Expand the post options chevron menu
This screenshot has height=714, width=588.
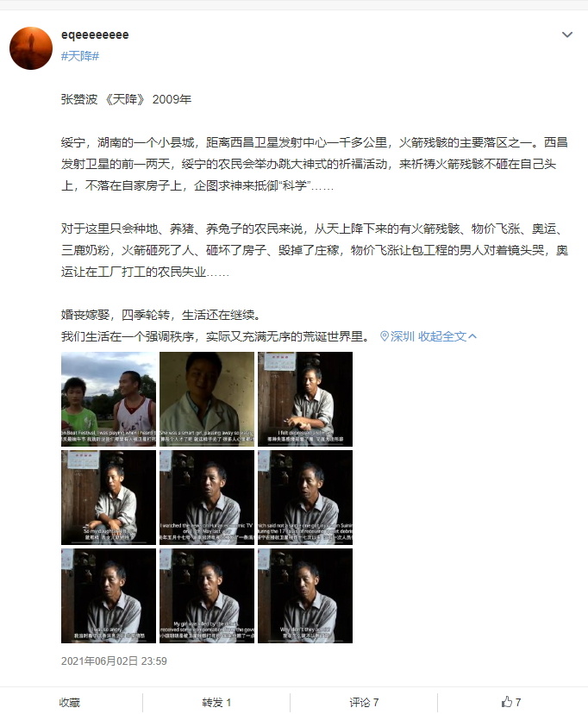[567, 34]
